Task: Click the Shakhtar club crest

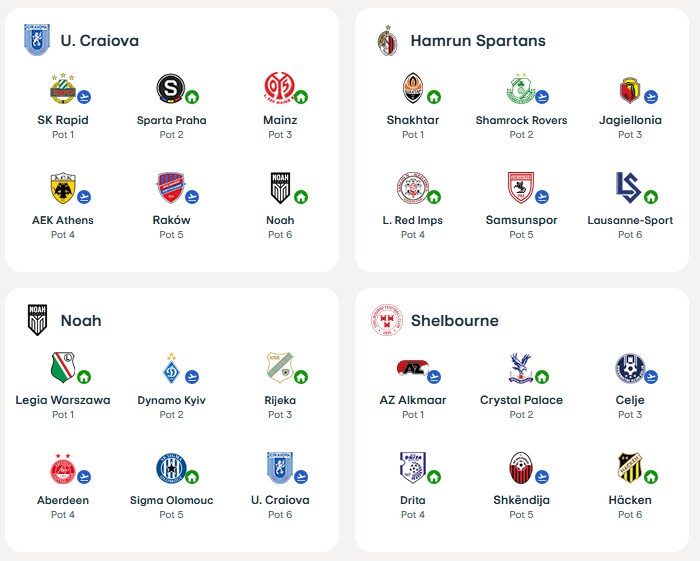Action: click(412, 89)
